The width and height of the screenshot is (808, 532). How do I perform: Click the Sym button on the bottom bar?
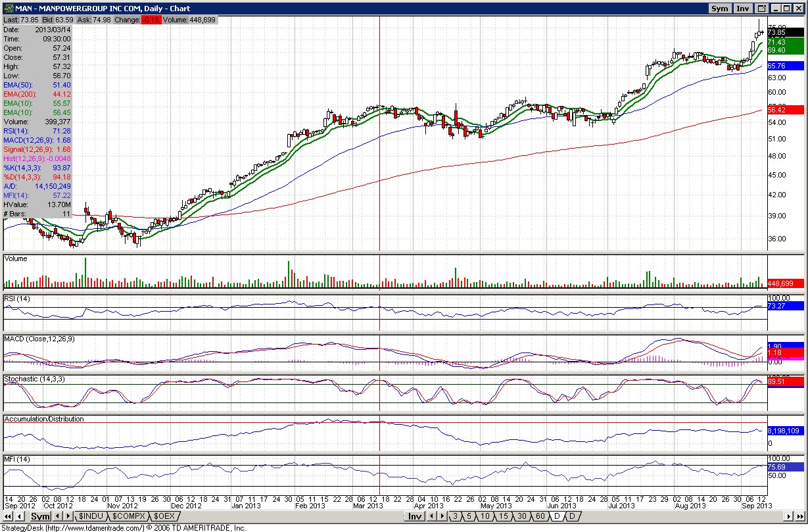pyautogui.click(x=40, y=516)
